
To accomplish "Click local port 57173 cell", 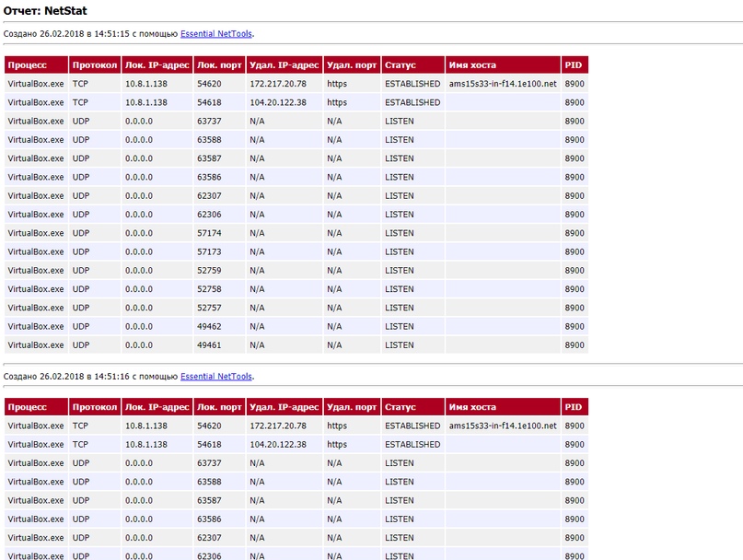I will click(209, 251).
